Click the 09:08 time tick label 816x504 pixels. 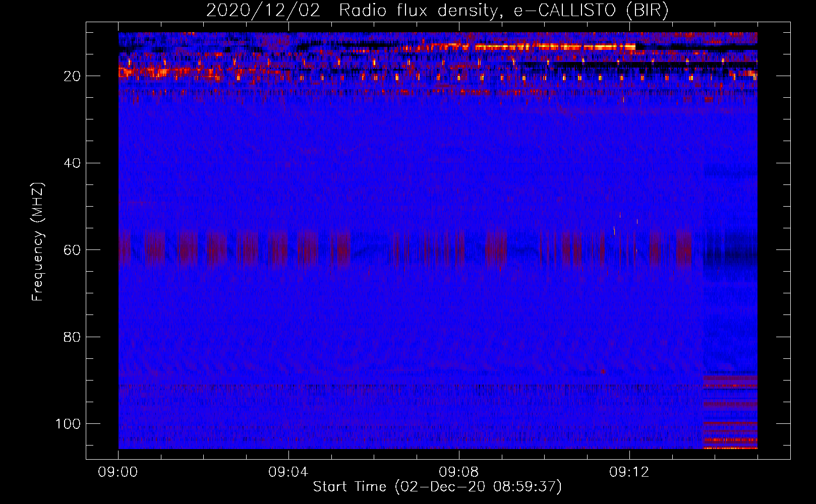pyautogui.click(x=459, y=472)
